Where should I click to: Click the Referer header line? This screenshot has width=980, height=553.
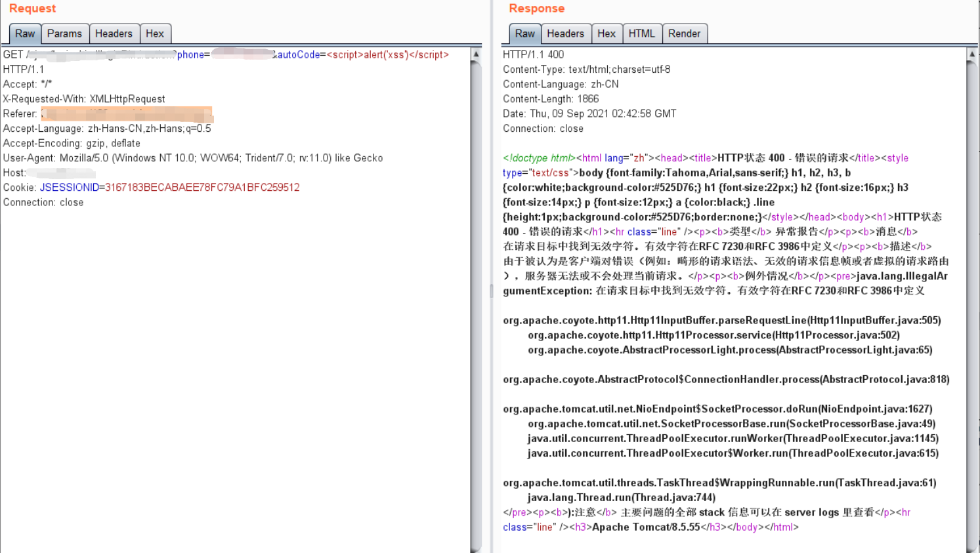click(108, 113)
